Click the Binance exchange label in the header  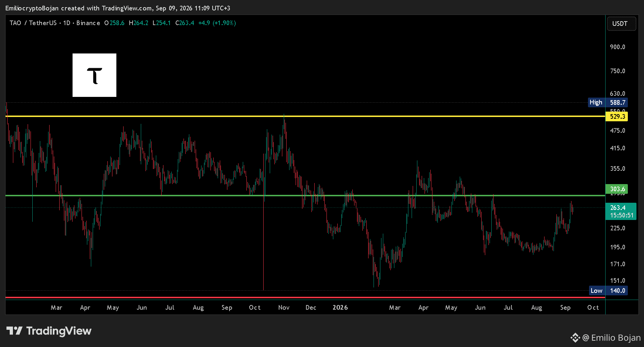[88, 23]
